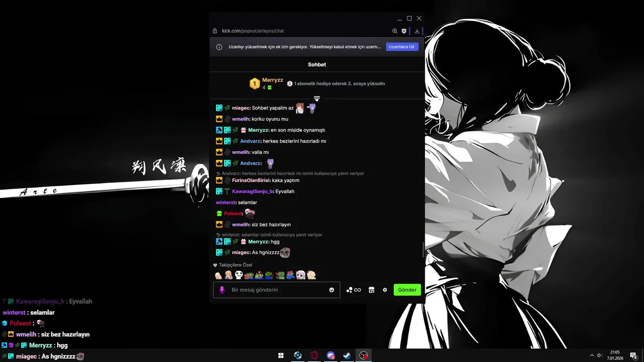
Task: Open the notification center icon
Action: 633,355
